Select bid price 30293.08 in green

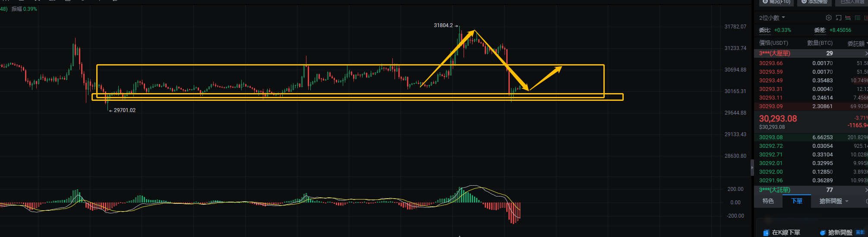[x=771, y=137]
